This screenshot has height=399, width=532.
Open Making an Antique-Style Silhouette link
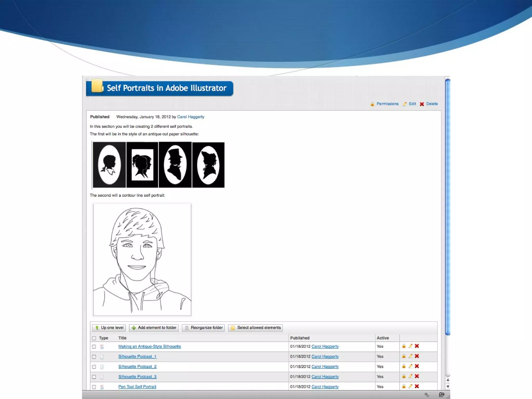pos(149,346)
